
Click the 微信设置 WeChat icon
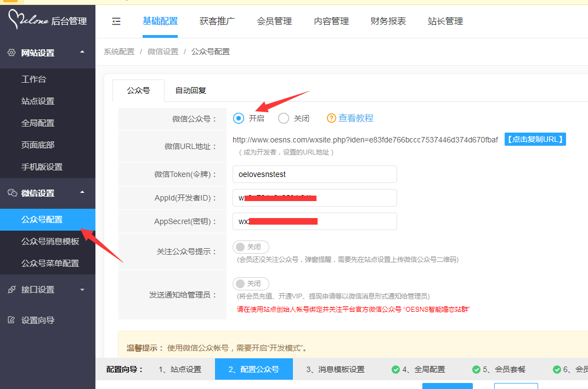point(12,193)
